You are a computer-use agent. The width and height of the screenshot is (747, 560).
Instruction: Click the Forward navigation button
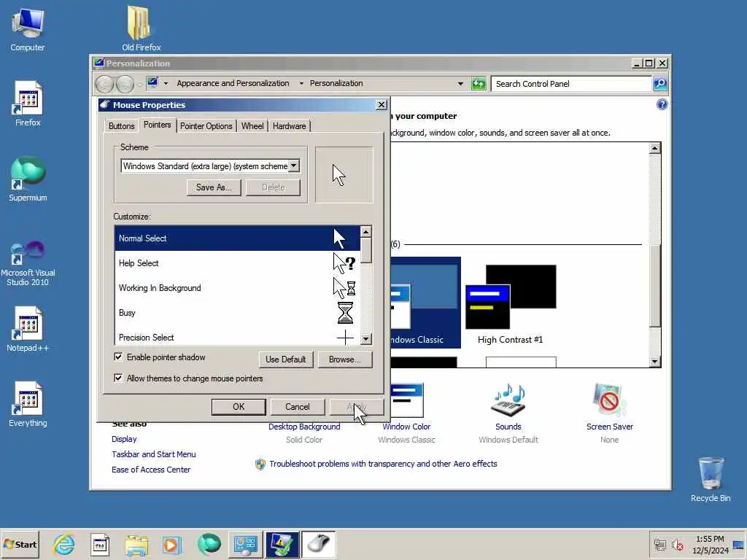[125, 85]
